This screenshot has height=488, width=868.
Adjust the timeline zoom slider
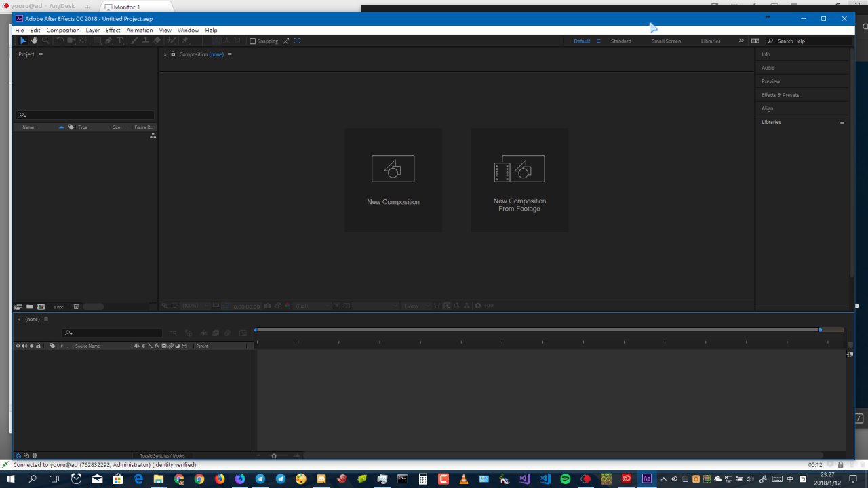[274, 455]
